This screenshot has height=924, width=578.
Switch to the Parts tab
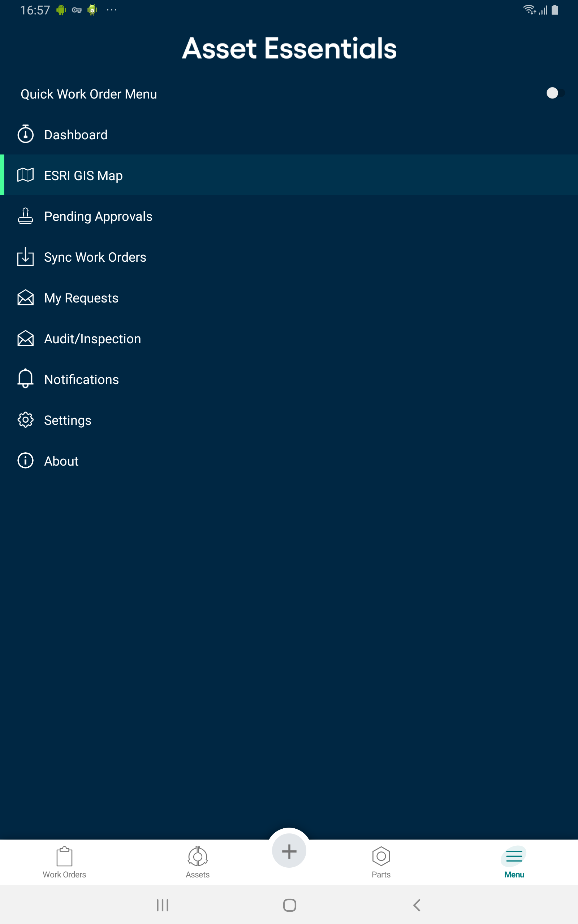[x=381, y=863]
